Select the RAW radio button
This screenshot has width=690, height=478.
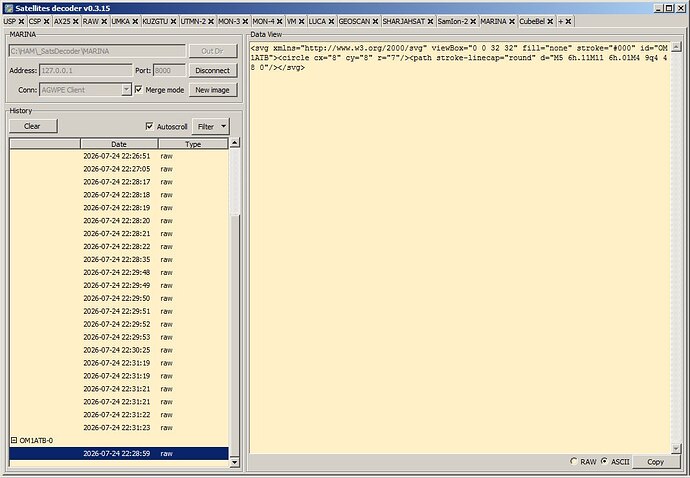point(573,461)
